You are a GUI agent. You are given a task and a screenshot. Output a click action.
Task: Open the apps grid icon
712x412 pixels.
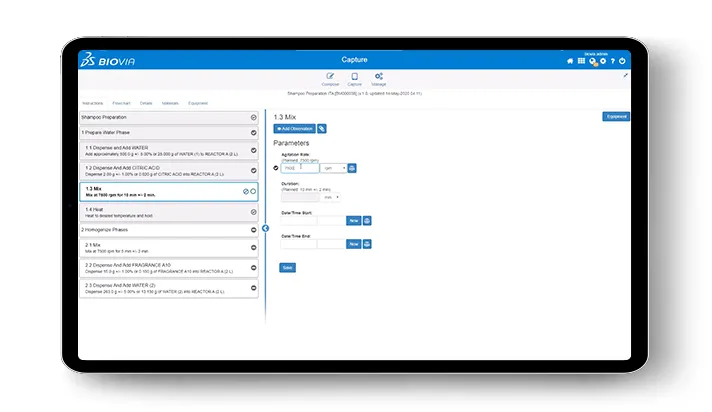[581, 61]
